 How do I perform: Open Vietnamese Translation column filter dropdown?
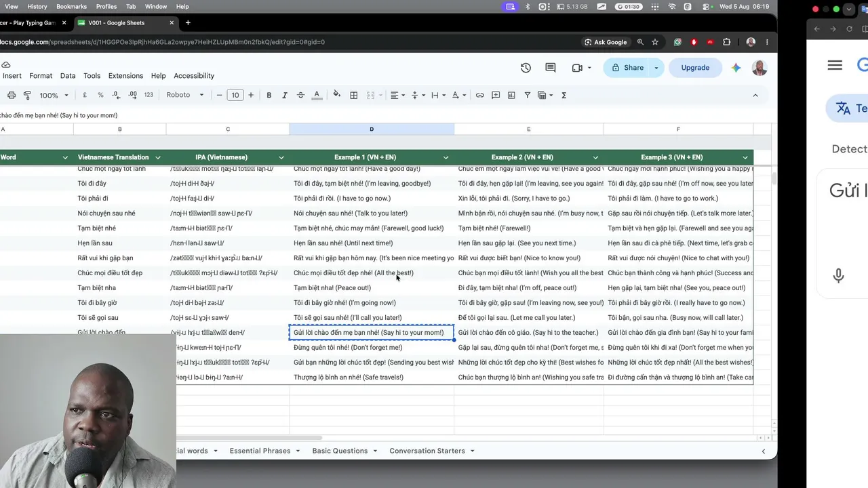157,157
